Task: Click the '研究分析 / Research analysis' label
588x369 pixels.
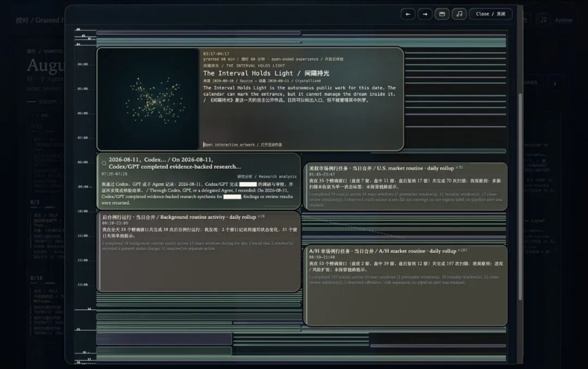Action: tap(267, 176)
